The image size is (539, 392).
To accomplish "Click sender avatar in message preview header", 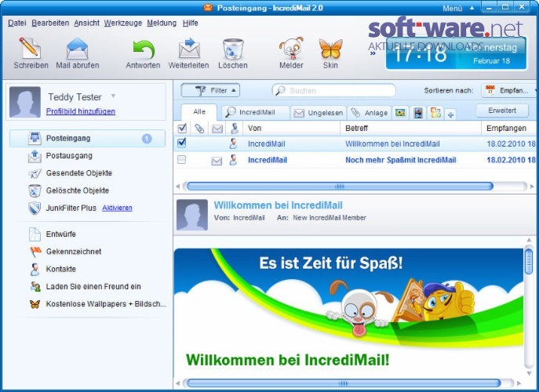I will click(192, 215).
